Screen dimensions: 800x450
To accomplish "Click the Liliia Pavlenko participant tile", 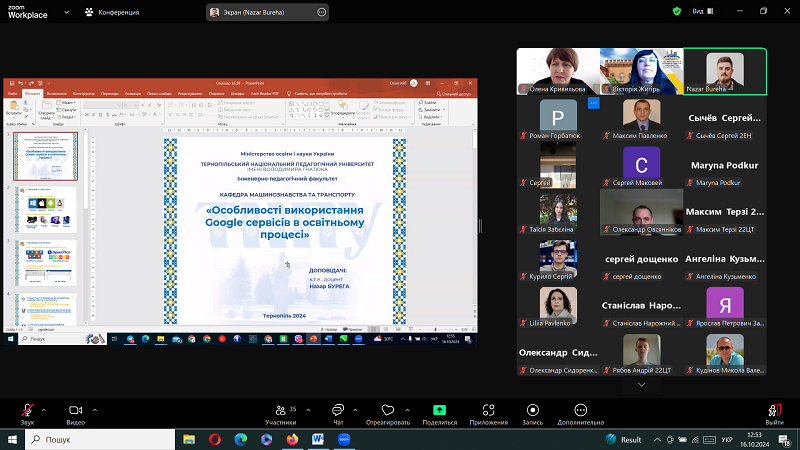I will [558, 306].
